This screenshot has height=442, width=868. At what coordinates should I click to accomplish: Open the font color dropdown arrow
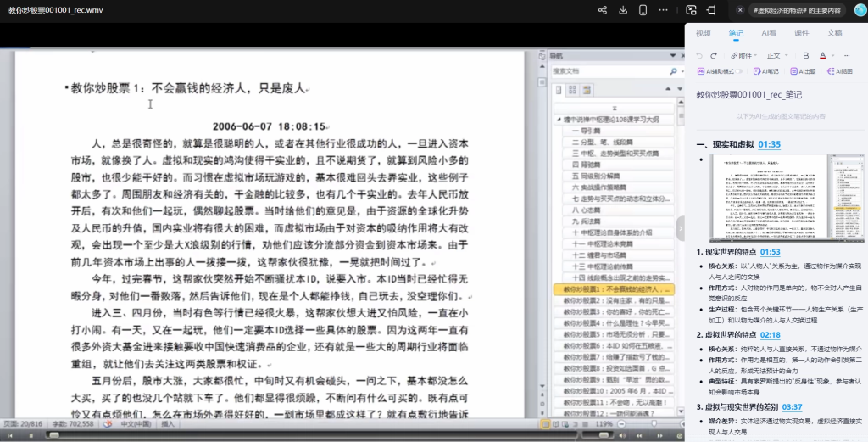[832, 56]
